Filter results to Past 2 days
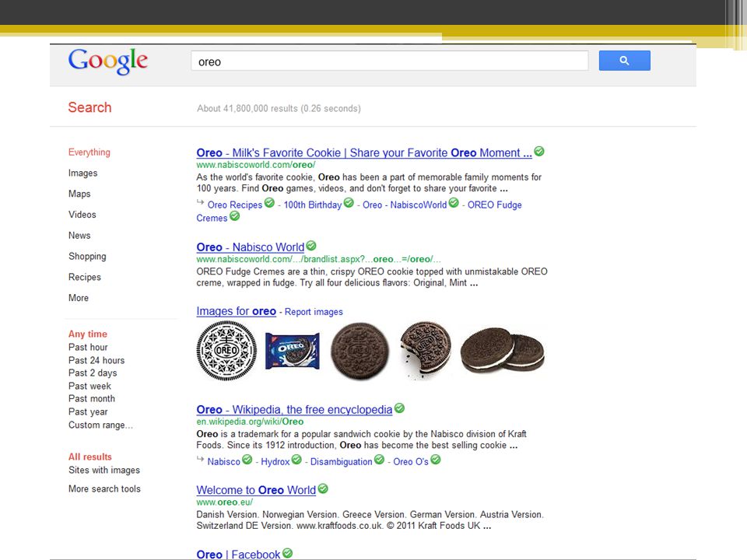747x560 pixels. [x=93, y=373]
